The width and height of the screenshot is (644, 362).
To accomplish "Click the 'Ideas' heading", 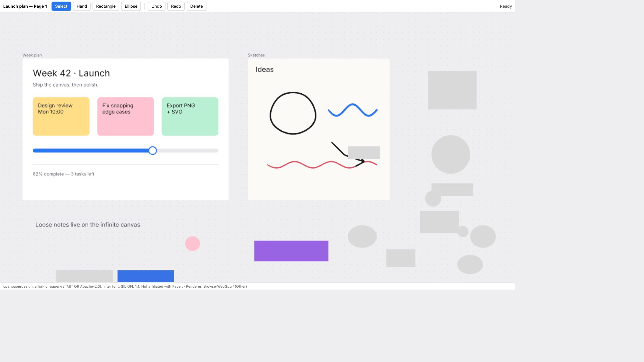I will (x=264, y=70).
